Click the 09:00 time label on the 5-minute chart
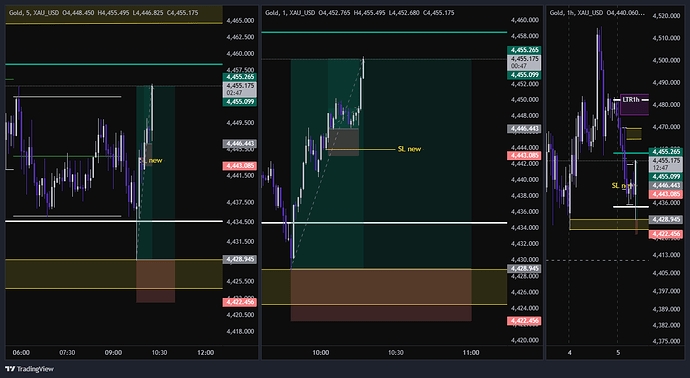Screen dimensions: 690x378 (x=113, y=352)
